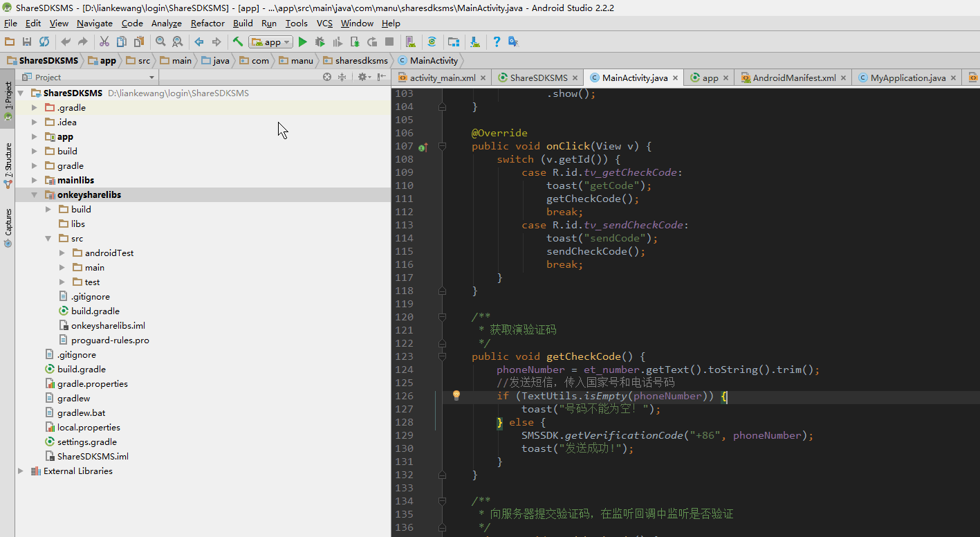The image size is (980, 537).
Task: Run the app with the green play icon
Action: (303, 42)
